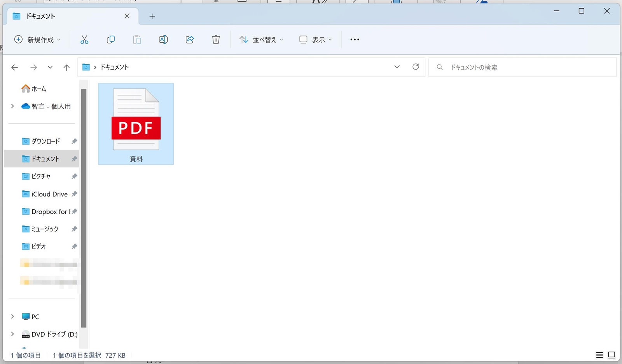Select ピクチャ in the sidebar

(40, 176)
